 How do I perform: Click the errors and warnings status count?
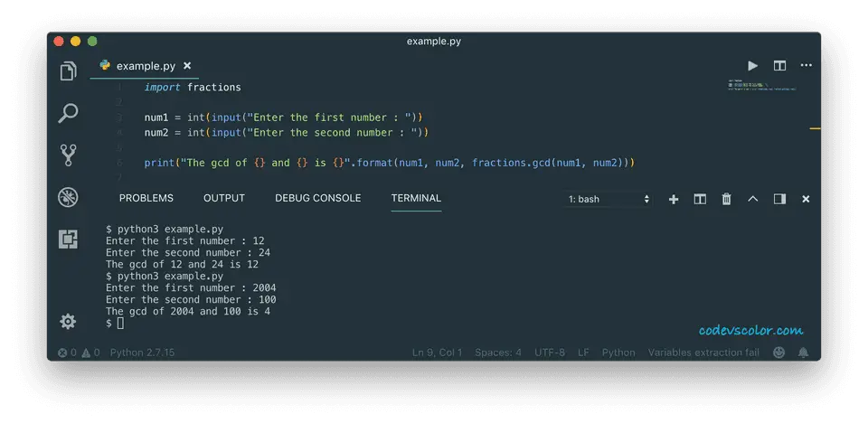click(x=80, y=352)
